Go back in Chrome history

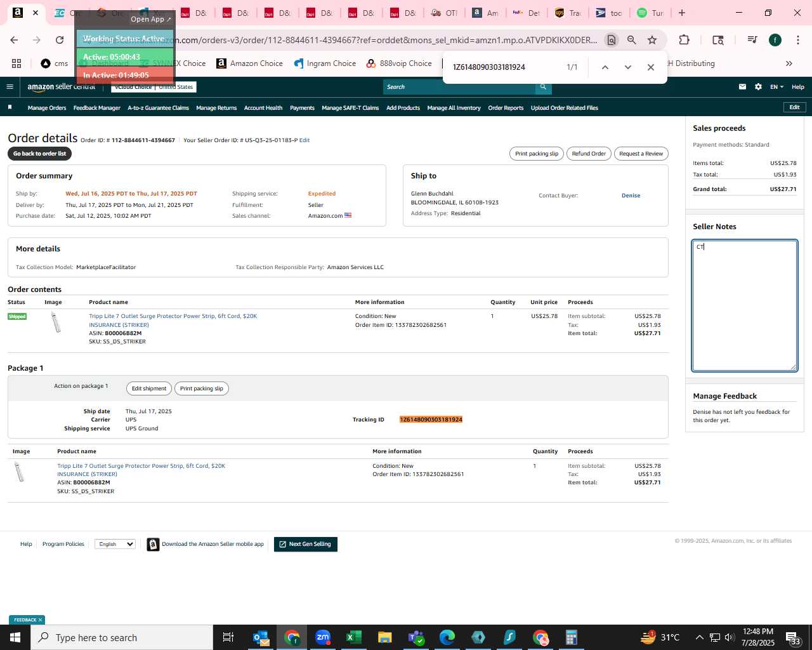14,40
